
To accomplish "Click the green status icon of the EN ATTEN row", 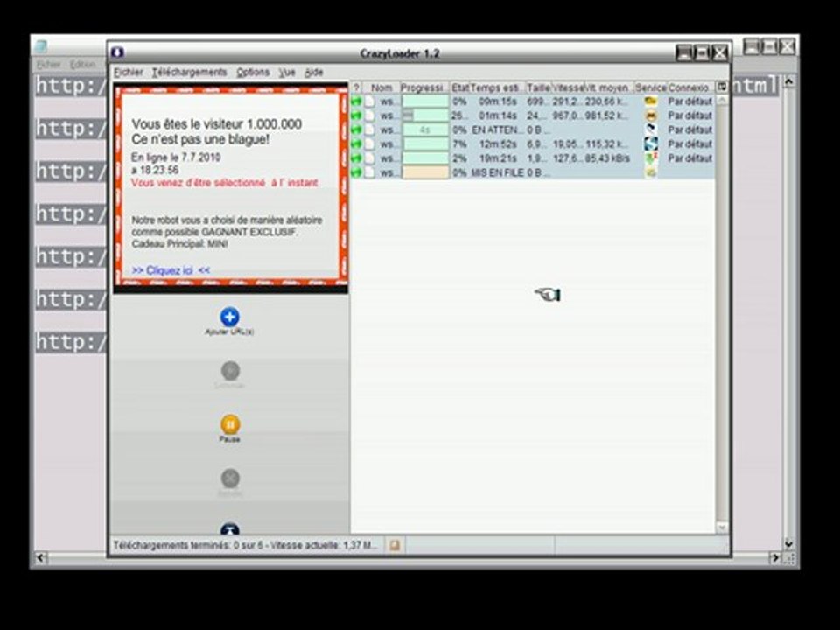I will coord(356,129).
